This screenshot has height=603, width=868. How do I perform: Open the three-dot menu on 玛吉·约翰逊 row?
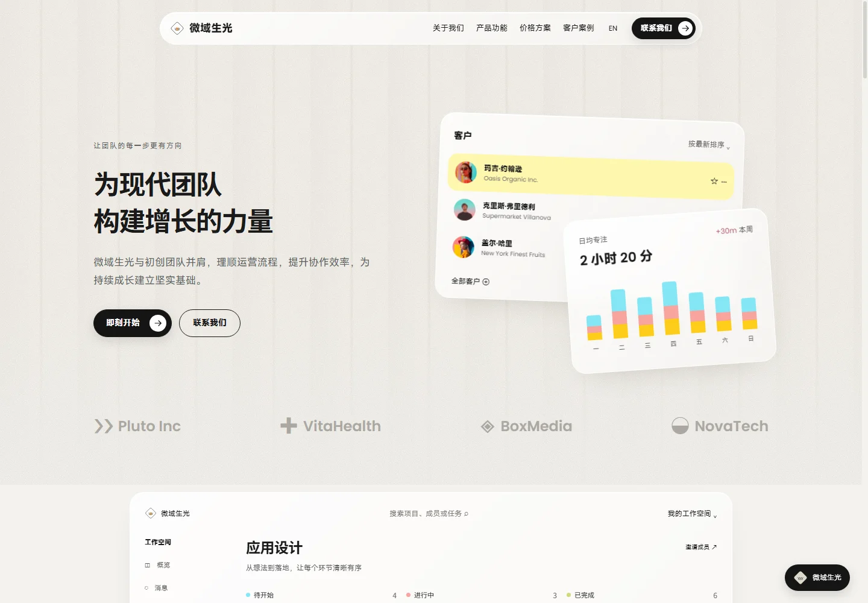point(724,182)
